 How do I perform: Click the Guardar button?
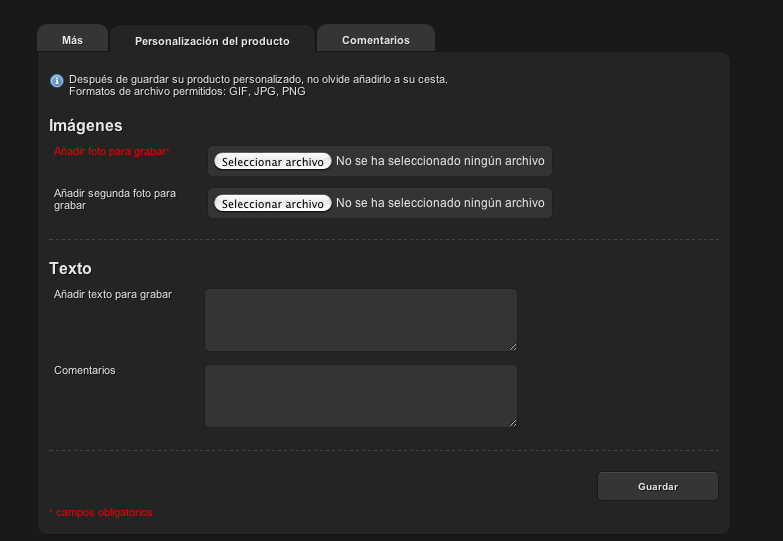tap(658, 486)
